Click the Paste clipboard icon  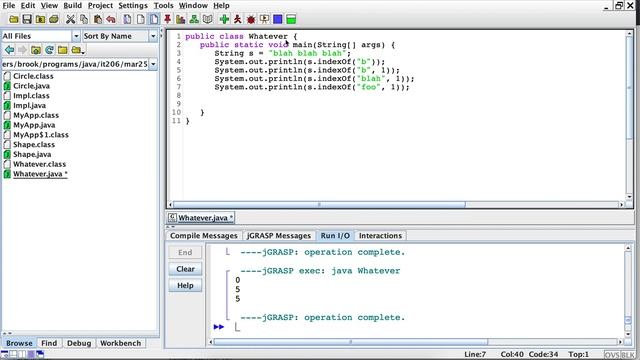[x=98, y=19]
